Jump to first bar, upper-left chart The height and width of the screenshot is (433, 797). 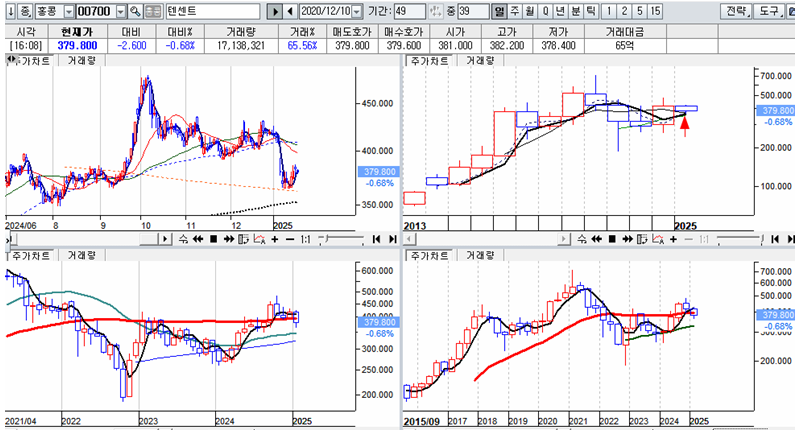(377, 239)
